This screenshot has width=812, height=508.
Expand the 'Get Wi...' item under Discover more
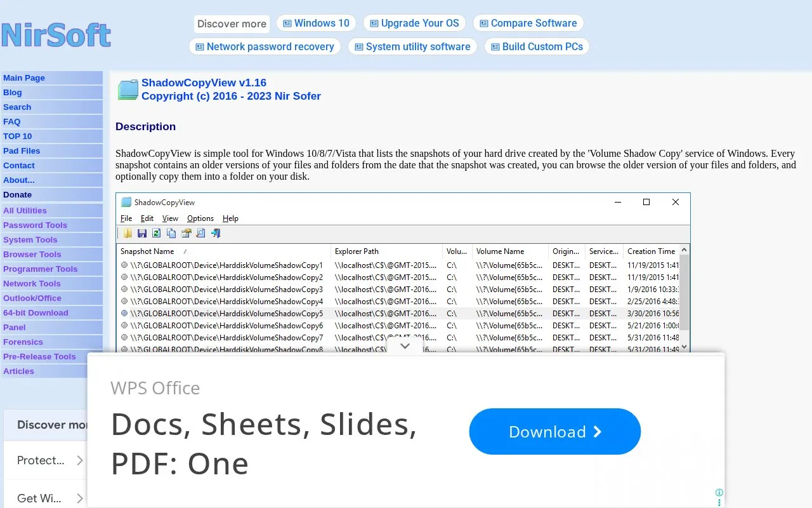pyautogui.click(x=80, y=498)
